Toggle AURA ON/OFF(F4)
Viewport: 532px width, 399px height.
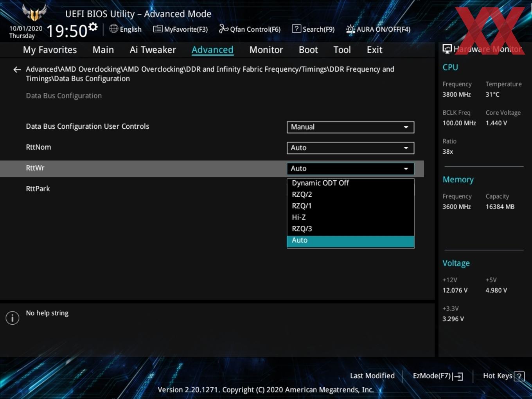tap(378, 29)
